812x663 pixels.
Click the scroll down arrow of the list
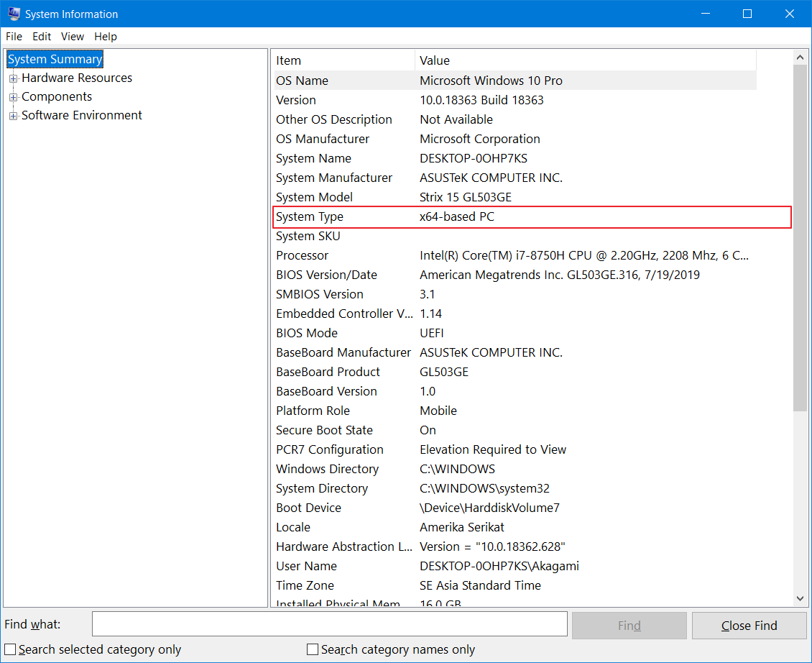tap(801, 598)
